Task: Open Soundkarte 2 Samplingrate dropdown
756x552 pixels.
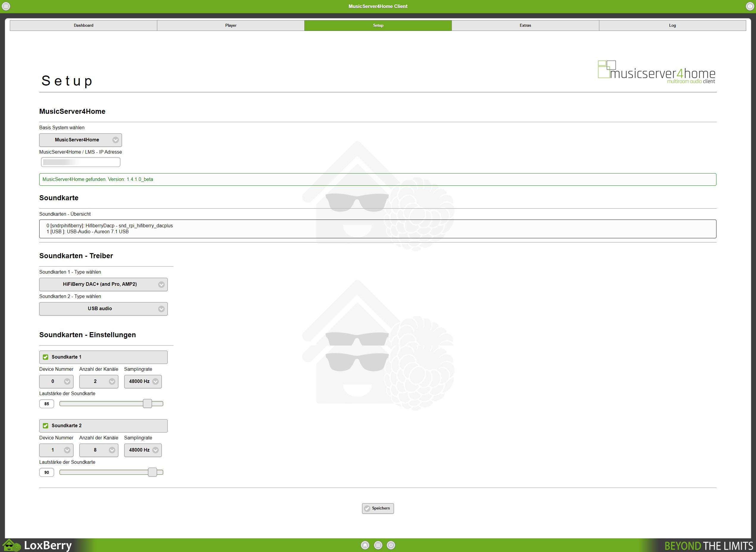Action: pos(143,450)
